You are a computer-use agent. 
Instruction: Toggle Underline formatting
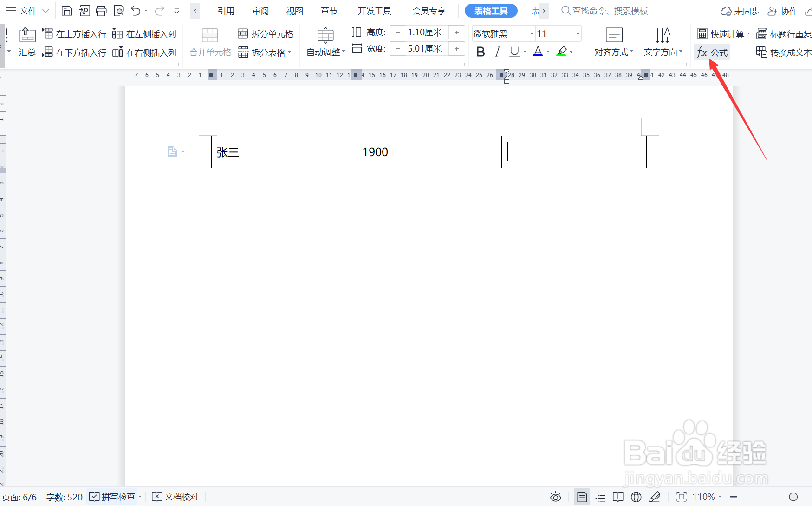(x=514, y=52)
